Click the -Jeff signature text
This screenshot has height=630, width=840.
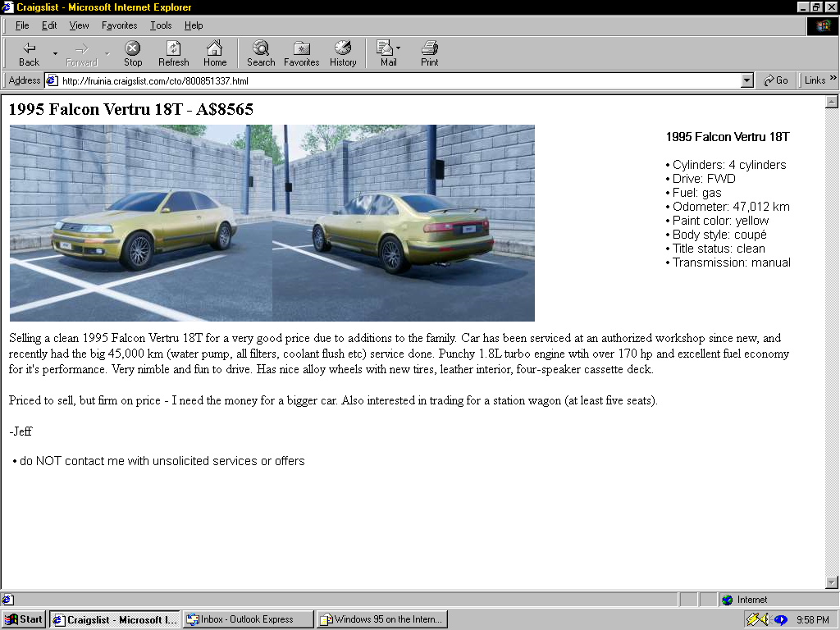coord(21,431)
